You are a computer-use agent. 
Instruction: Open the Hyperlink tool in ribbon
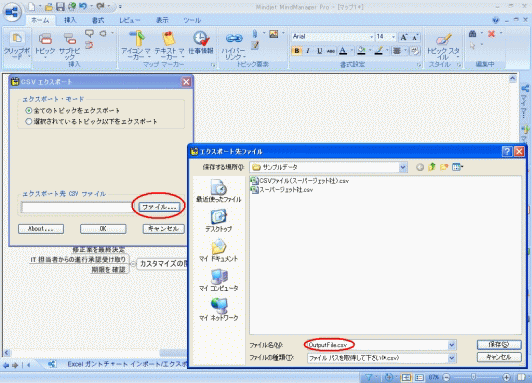(x=233, y=46)
